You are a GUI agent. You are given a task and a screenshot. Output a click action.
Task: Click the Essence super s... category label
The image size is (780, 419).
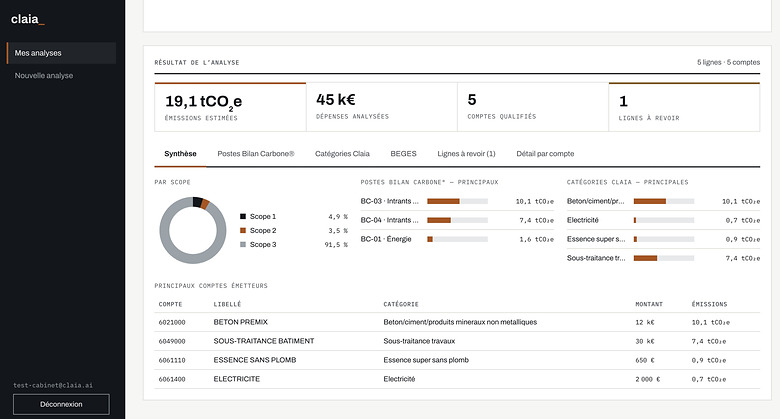[596, 239]
